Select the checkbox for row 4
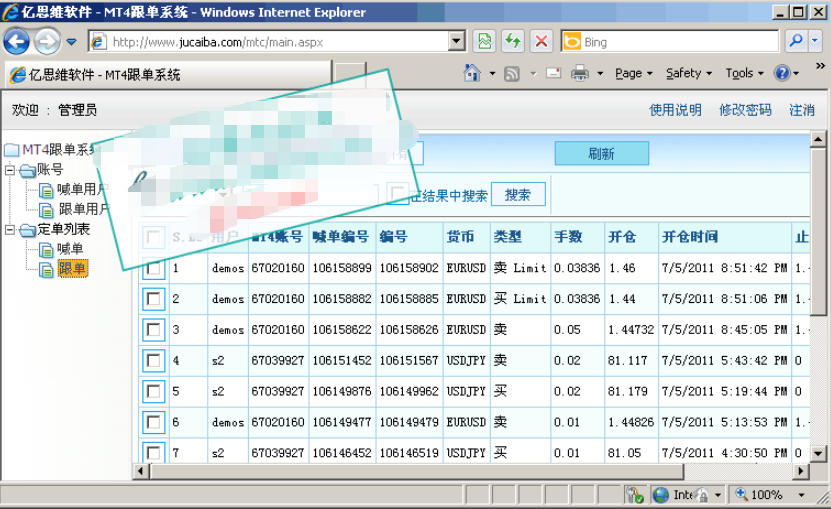The image size is (831, 509). tap(154, 361)
